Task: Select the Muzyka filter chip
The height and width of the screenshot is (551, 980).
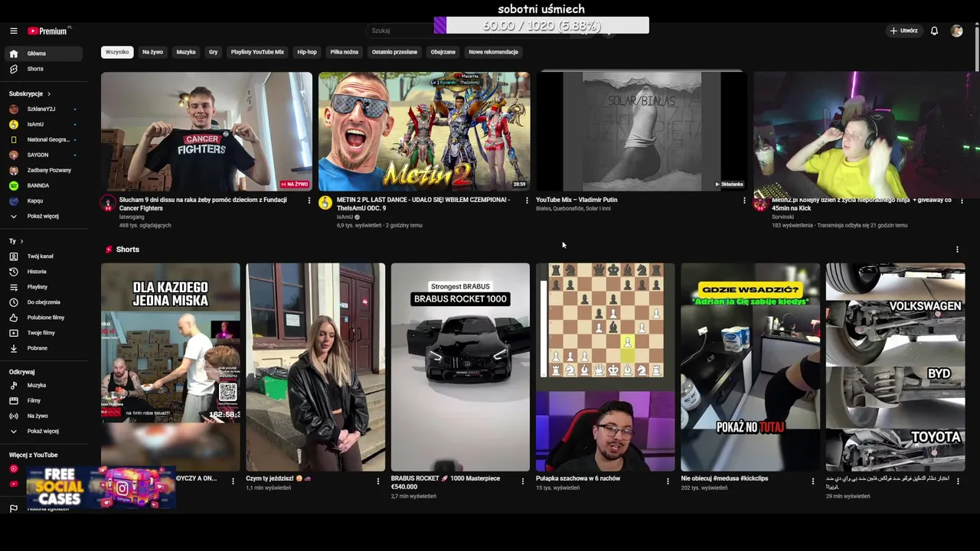Action: point(186,52)
